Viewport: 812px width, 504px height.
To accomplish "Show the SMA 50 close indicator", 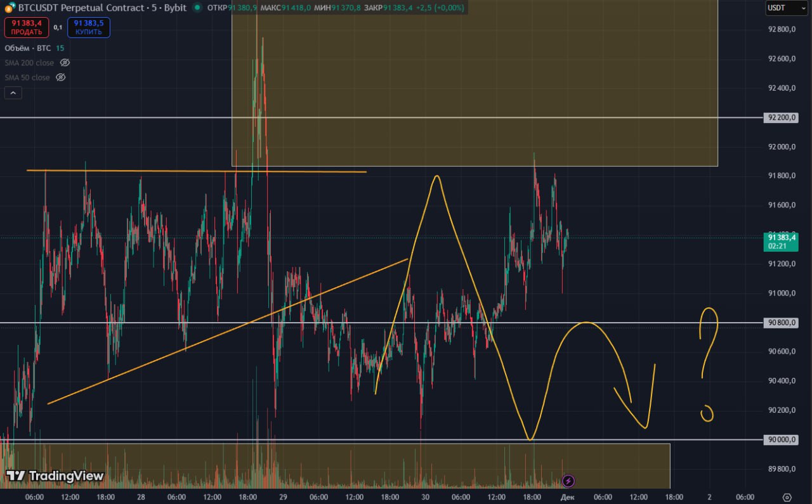I will pyautogui.click(x=61, y=77).
